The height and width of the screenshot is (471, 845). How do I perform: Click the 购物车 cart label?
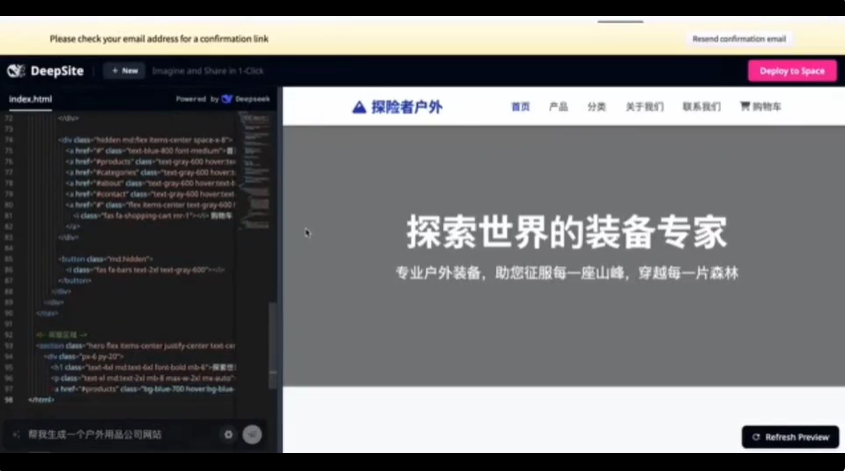pos(767,107)
